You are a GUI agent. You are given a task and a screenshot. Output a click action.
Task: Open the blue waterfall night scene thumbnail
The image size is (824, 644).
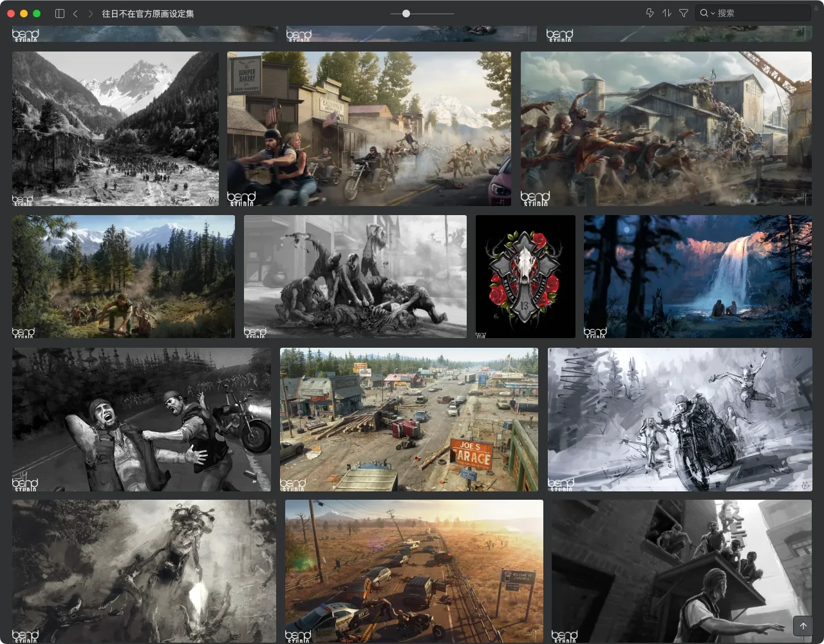coord(698,276)
